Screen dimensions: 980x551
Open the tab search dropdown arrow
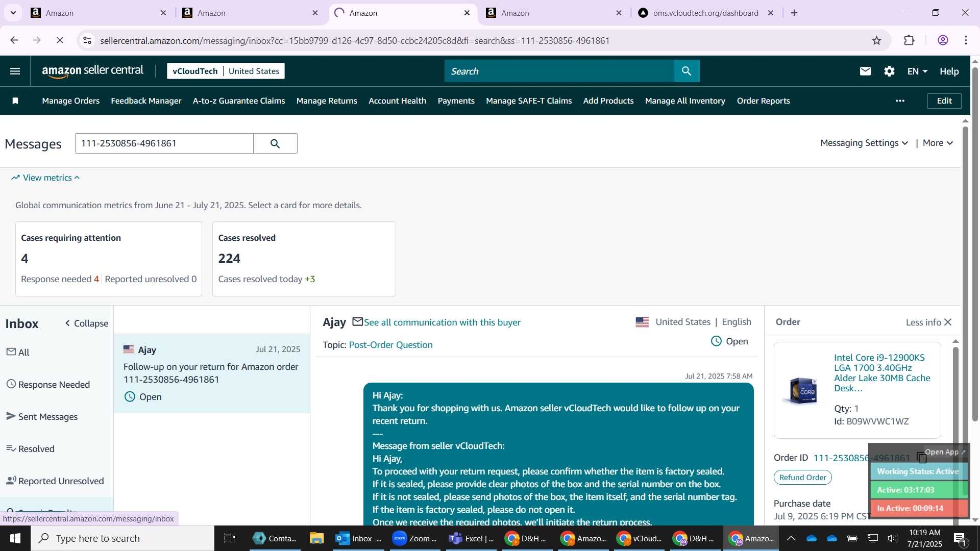13,13
